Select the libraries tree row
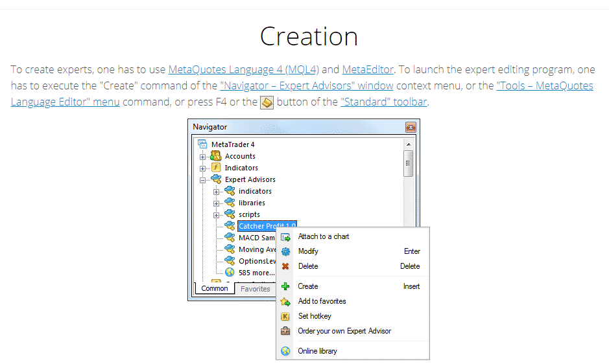Screen dimensions: 609x364 252,203
